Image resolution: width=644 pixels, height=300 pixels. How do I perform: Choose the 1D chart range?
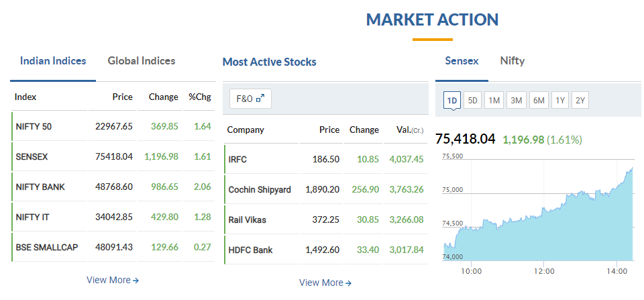pos(451,100)
